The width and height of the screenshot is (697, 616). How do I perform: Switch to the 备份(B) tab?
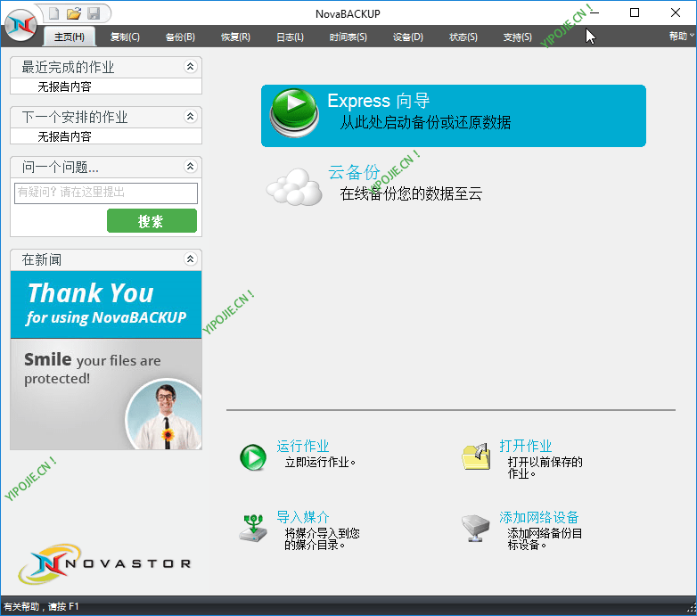(x=180, y=37)
